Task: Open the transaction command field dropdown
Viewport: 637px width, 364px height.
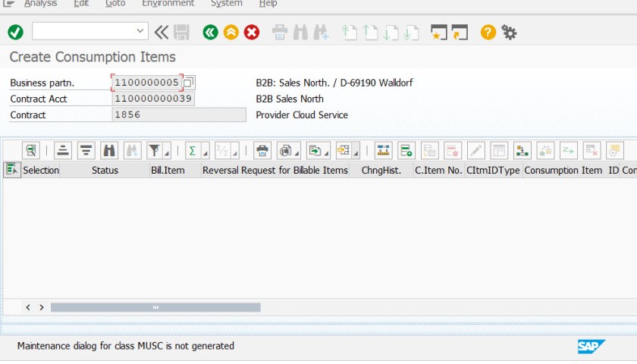Action: coord(140,31)
